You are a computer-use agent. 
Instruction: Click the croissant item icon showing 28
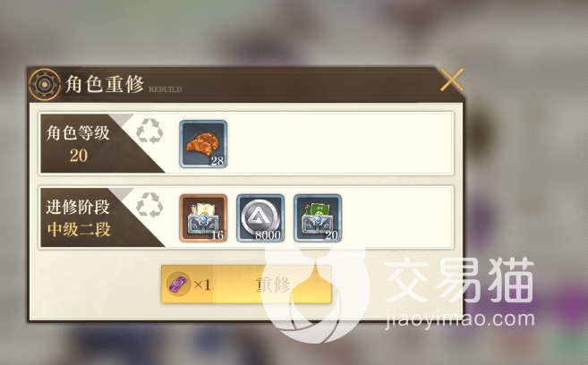pyautogui.click(x=203, y=144)
